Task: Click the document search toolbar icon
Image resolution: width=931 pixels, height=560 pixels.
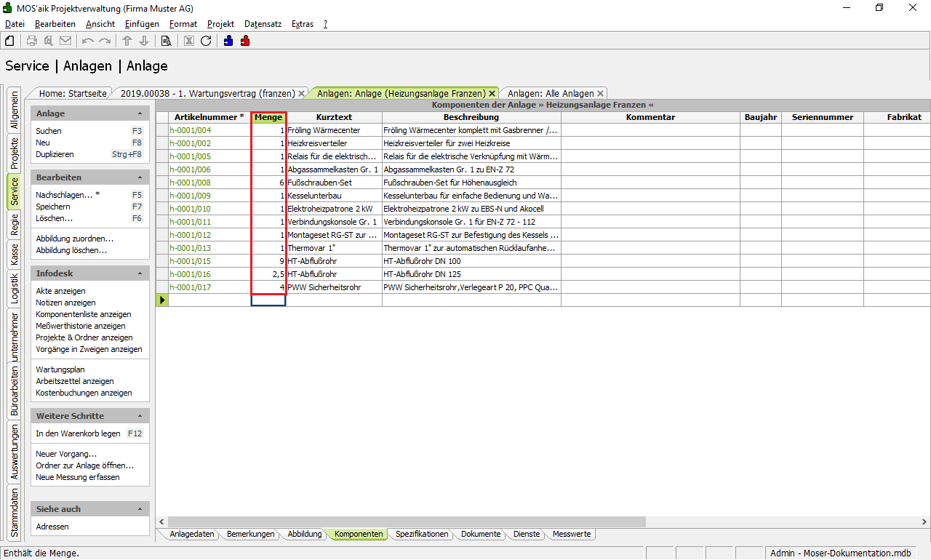Action: 166,41
